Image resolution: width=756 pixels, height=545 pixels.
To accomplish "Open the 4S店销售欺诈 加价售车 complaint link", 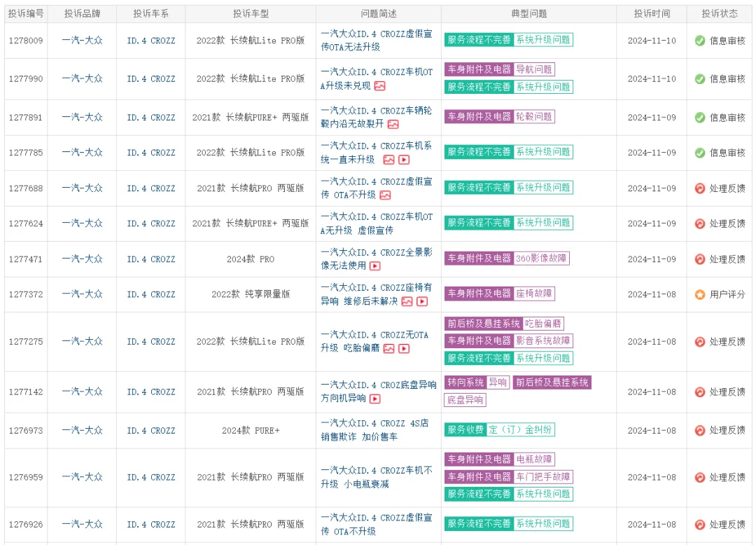I will coord(374,430).
